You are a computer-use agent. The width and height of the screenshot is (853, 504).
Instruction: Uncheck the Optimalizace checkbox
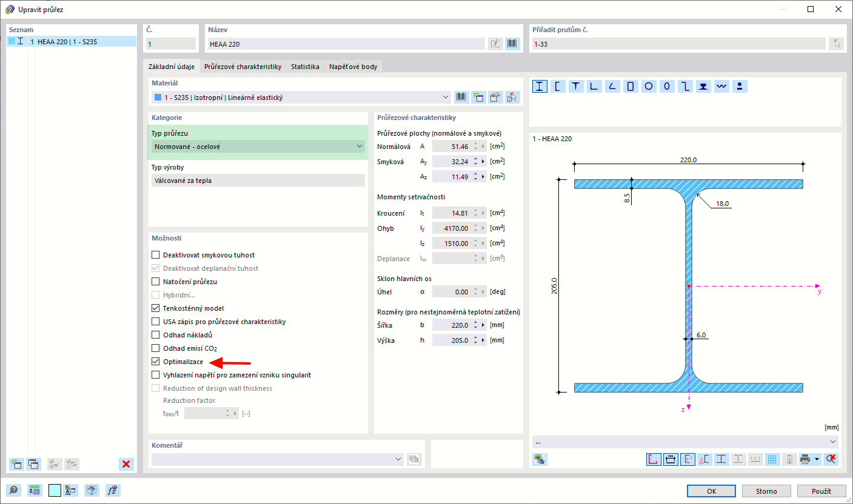(156, 362)
